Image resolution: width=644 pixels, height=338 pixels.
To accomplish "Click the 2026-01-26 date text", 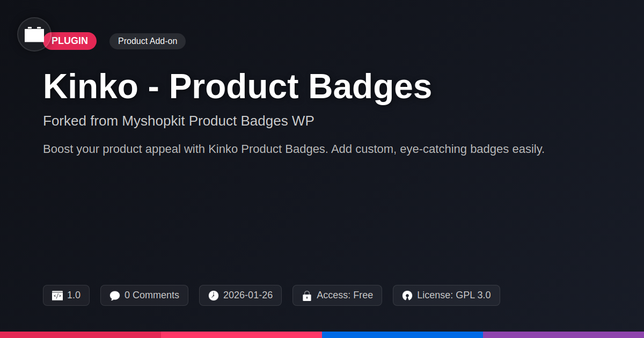I will [x=248, y=295].
